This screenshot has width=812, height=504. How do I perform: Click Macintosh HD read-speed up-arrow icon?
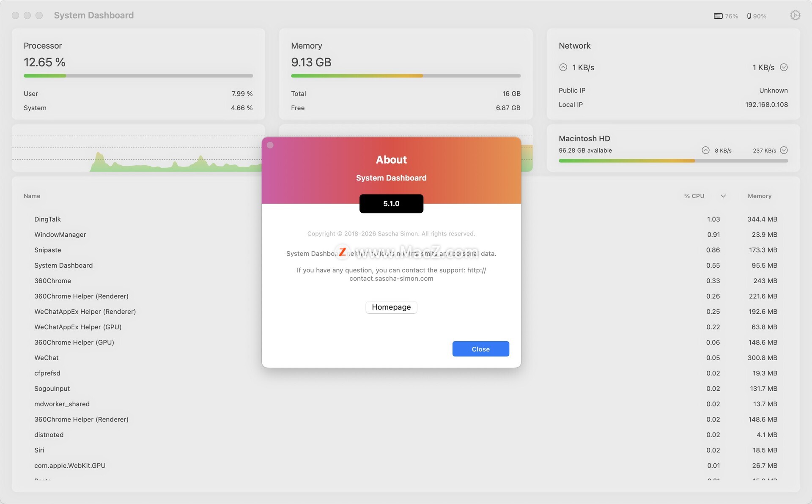pyautogui.click(x=705, y=150)
